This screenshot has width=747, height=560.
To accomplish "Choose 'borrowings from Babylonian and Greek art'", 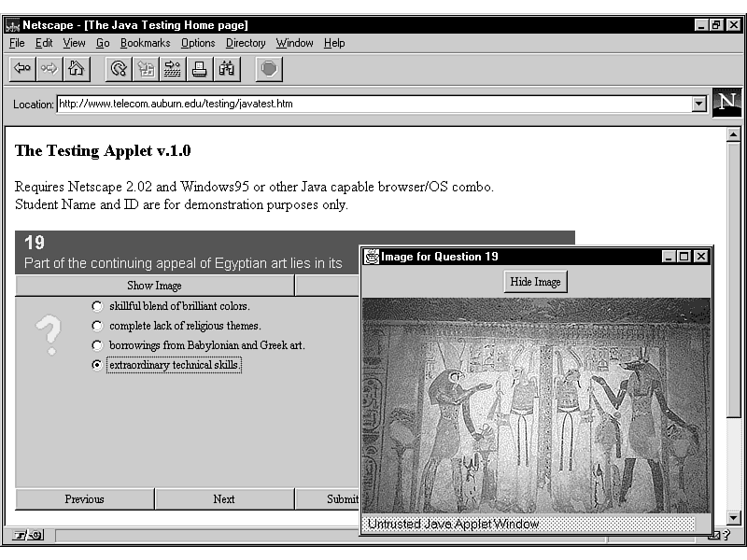I will tap(97, 345).
